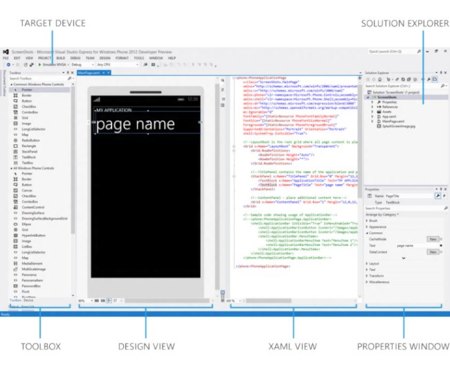Select the RadioButton control in the Toolbox
Viewport: 450px width, 370px height.
point(31,140)
